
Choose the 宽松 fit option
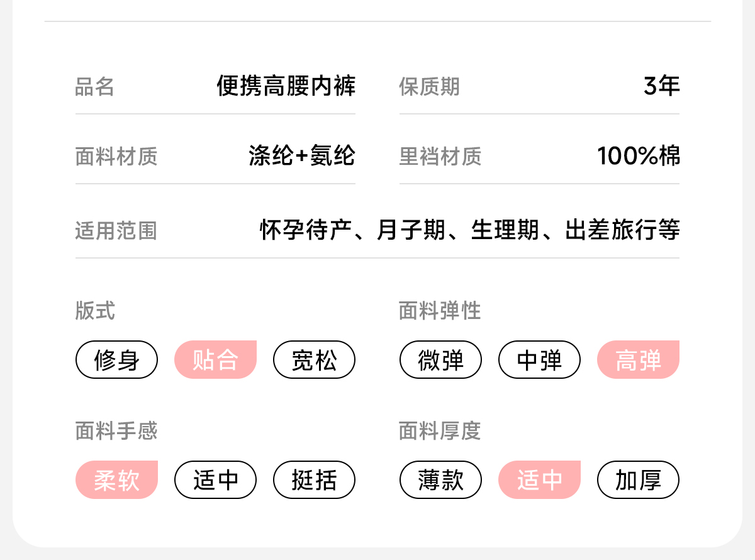pos(314,360)
